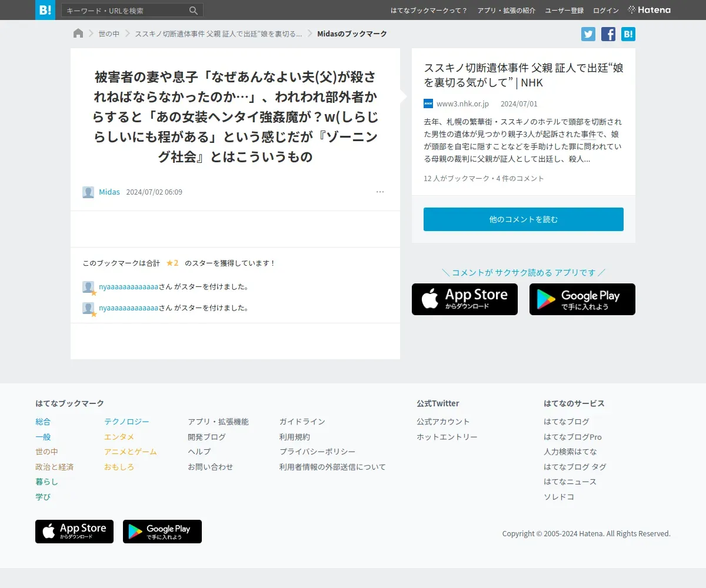Click the Hatena Bookmark B! logo in header
The width and height of the screenshot is (706, 588).
[45, 10]
